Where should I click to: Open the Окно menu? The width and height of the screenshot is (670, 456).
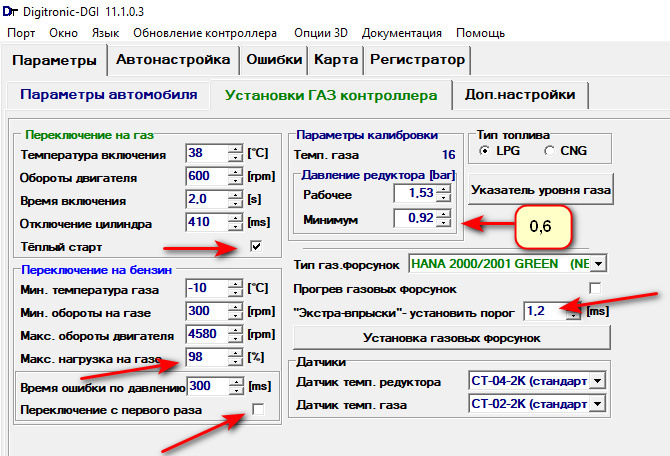[63, 33]
